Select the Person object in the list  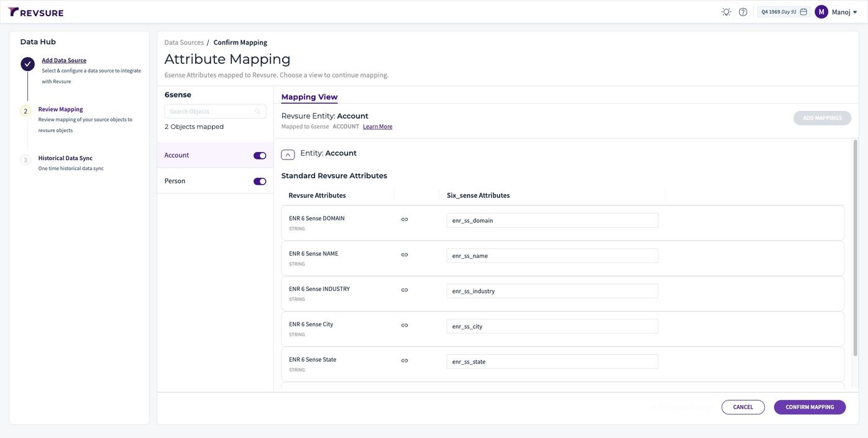point(215,181)
